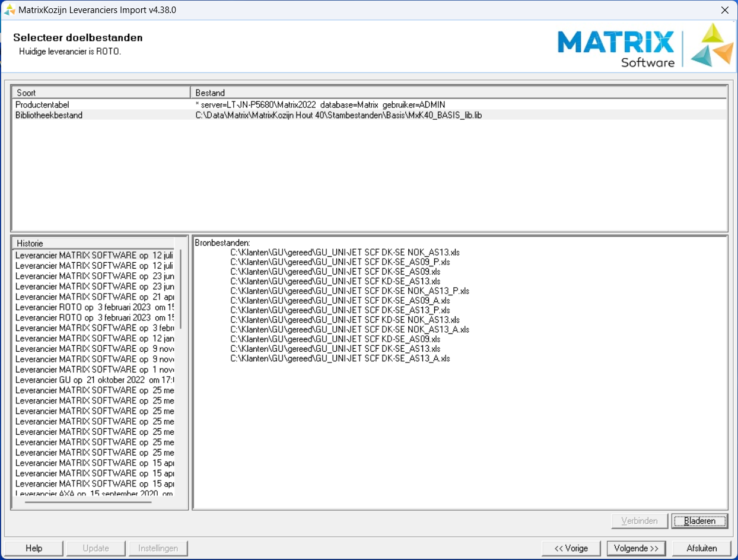Select the Productentabel row
The height and width of the screenshot is (560, 738).
pyautogui.click(x=369, y=105)
